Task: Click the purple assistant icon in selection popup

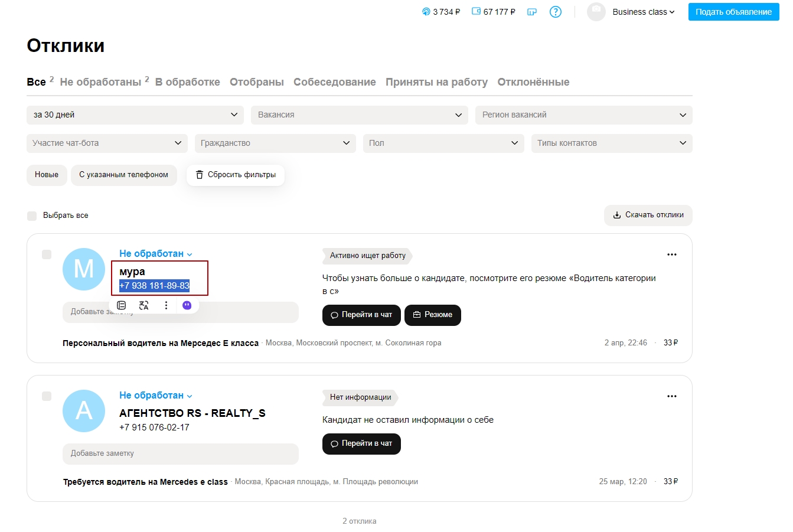Action: [187, 305]
